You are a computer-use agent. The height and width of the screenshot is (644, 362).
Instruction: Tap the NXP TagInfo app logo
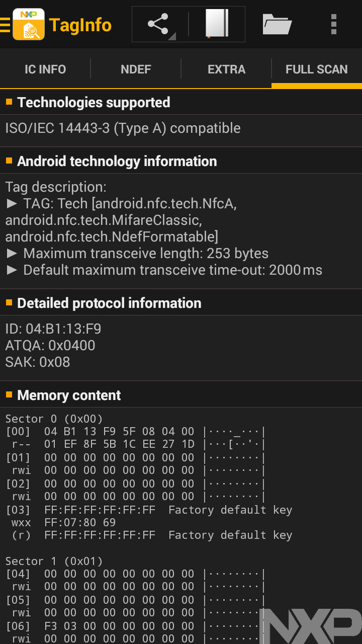[29, 24]
